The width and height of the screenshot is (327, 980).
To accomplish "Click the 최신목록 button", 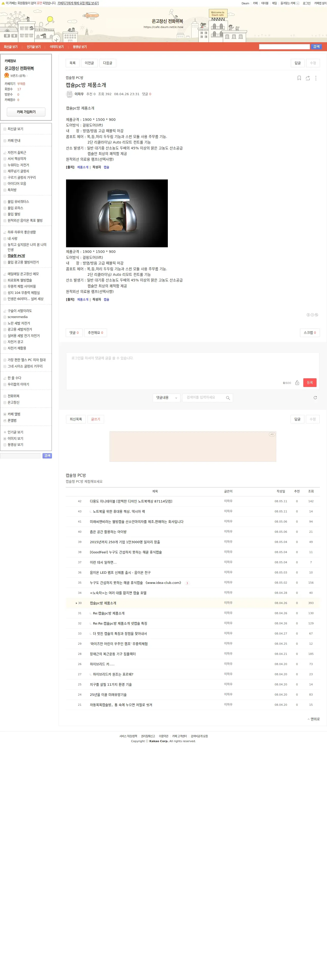I will pos(76,419).
